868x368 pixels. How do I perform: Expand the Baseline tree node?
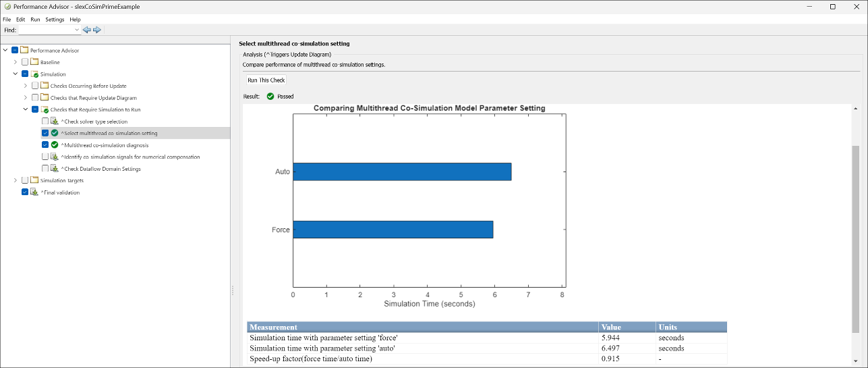16,62
